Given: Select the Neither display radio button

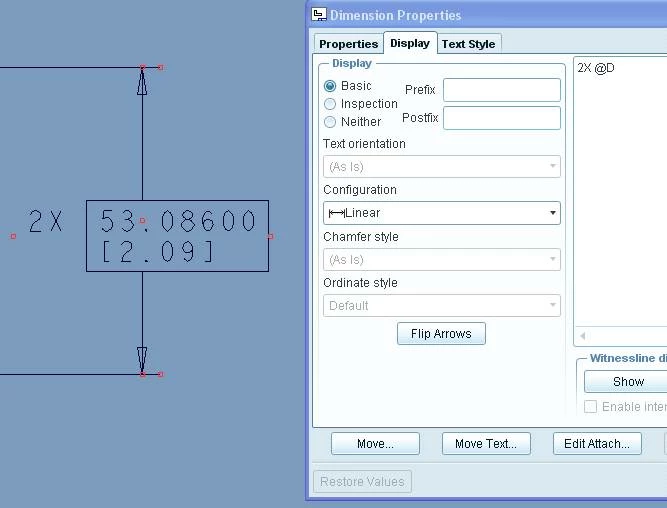Looking at the screenshot, I should click(330, 122).
